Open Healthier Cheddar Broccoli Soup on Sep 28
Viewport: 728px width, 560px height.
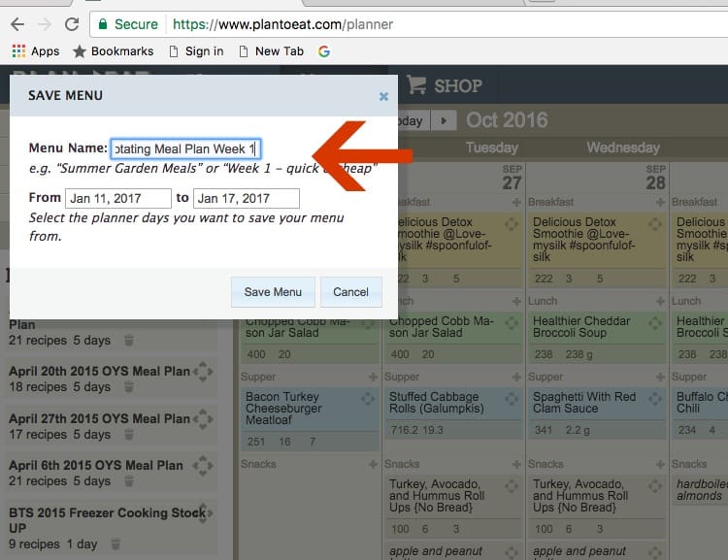[581, 327]
